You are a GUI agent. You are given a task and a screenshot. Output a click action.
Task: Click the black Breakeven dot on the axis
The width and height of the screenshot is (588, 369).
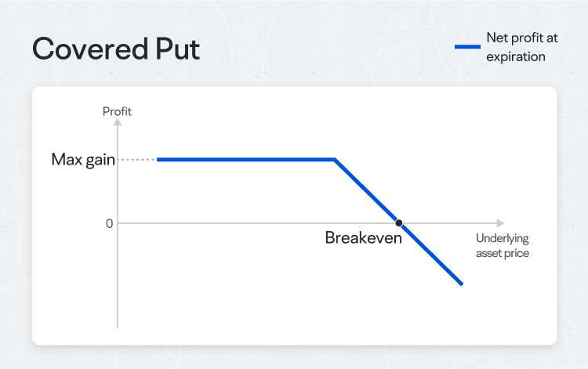399,223
